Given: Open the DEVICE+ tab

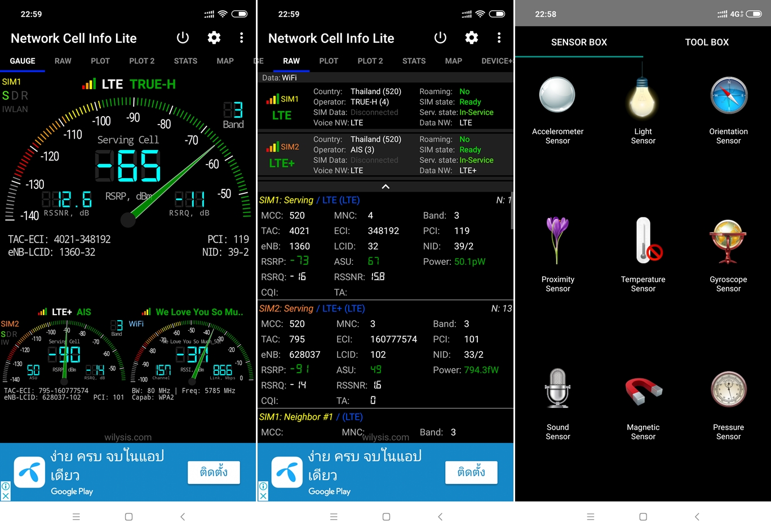Looking at the screenshot, I should coord(497,61).
